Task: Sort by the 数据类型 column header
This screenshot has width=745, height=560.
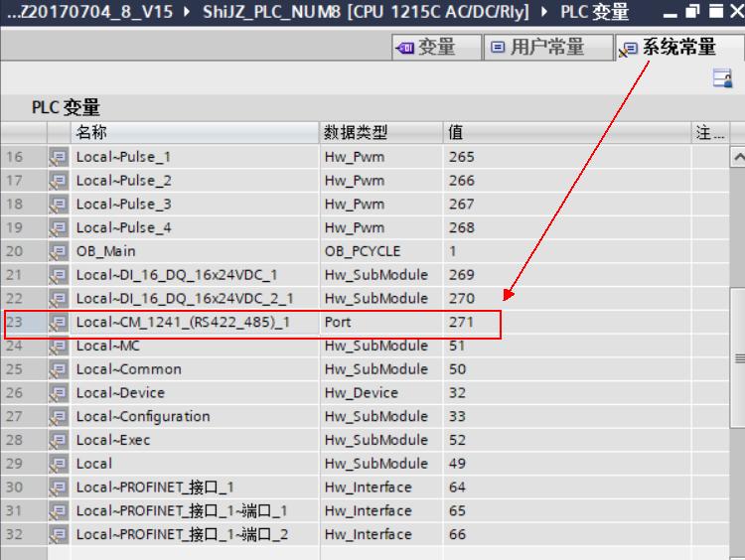Action: coord(381,132)
